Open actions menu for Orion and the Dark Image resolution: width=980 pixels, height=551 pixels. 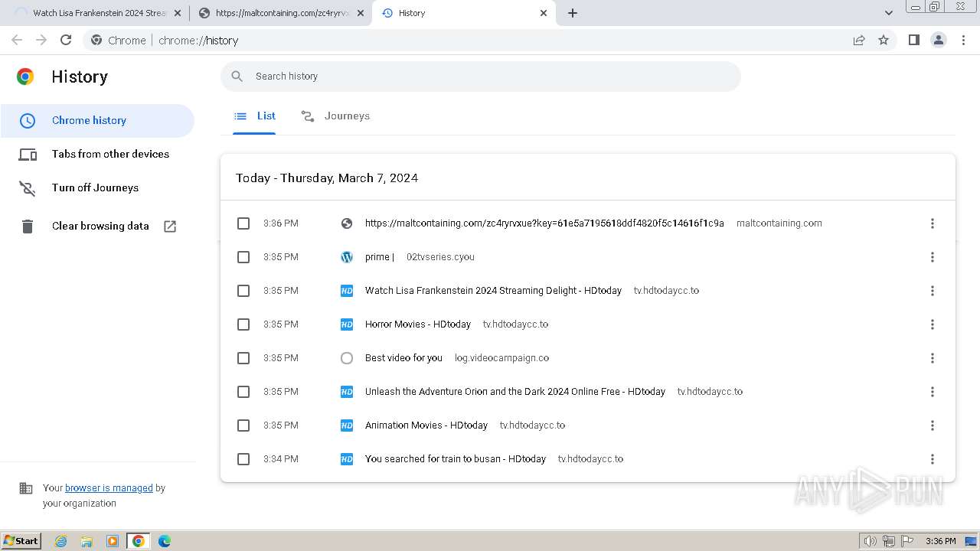point(933,392)
